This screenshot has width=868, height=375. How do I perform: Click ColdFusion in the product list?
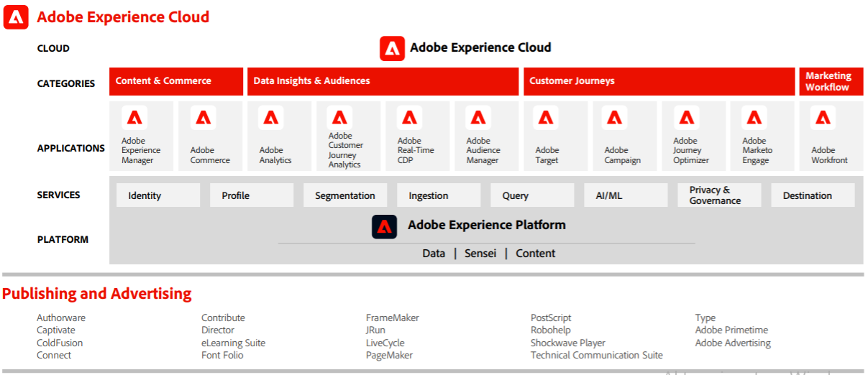click(60, 343)
